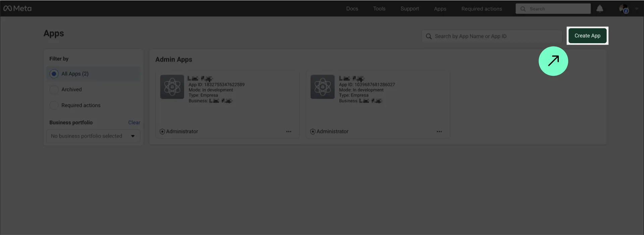This screenshot has height=235, width=644.
Task: Open the notifications bell
Action: (600, 9)
